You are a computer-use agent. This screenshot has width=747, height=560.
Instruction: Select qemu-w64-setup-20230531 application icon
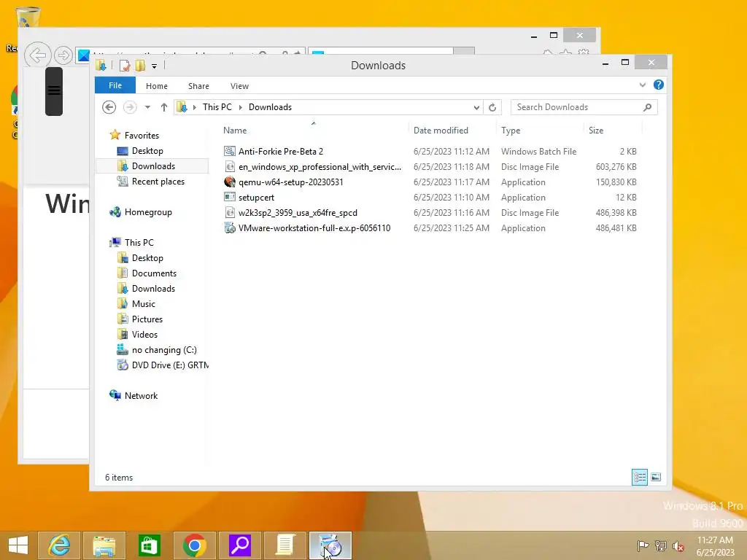[230, 182]
